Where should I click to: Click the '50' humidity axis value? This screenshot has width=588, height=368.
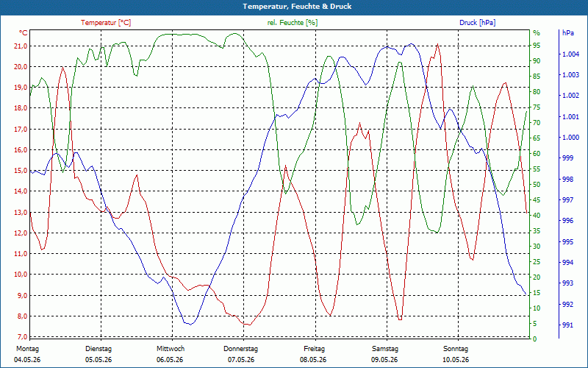point(537,185)
